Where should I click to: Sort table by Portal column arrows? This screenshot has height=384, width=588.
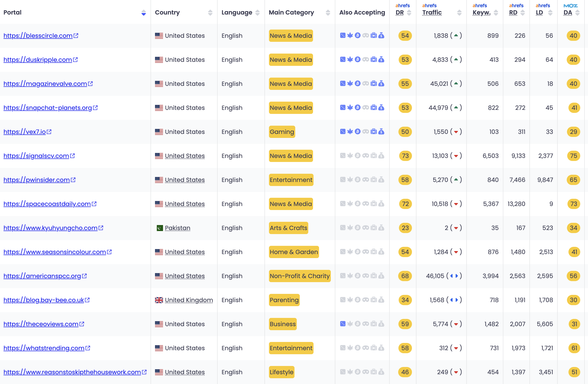(x=143, y=13)
